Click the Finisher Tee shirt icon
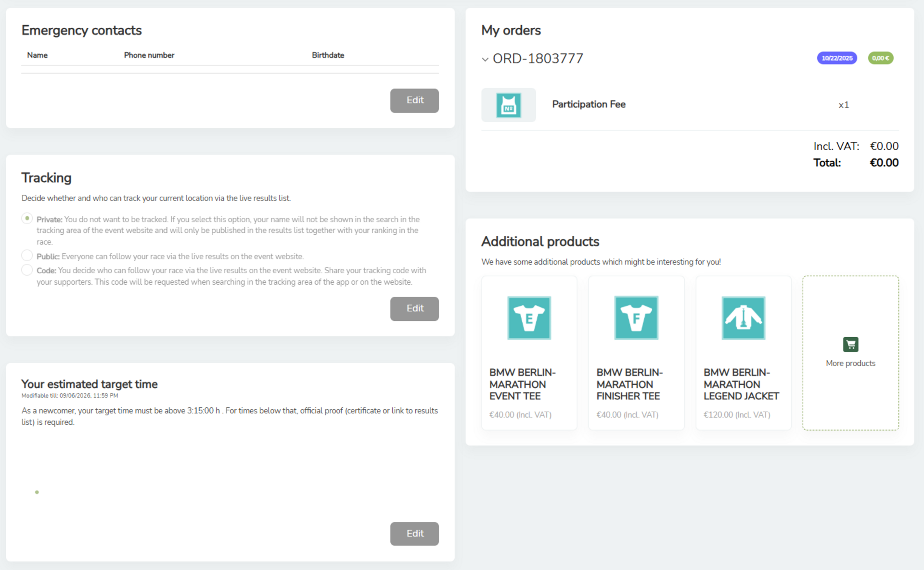Image resolution: width=924 pixels, height=570 pixels. [636, 318]
